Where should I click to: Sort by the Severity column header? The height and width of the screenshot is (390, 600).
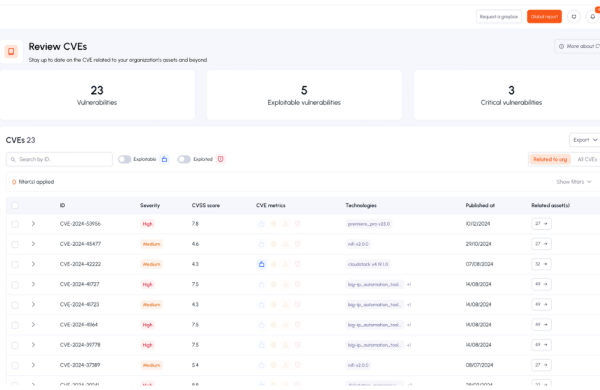coord(150,206)
